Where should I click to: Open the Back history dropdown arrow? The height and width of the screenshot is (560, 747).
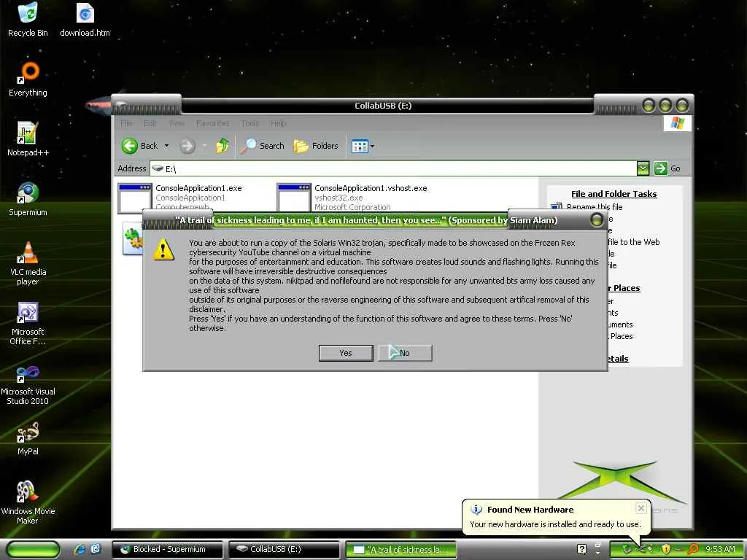[x=167, y=146]
